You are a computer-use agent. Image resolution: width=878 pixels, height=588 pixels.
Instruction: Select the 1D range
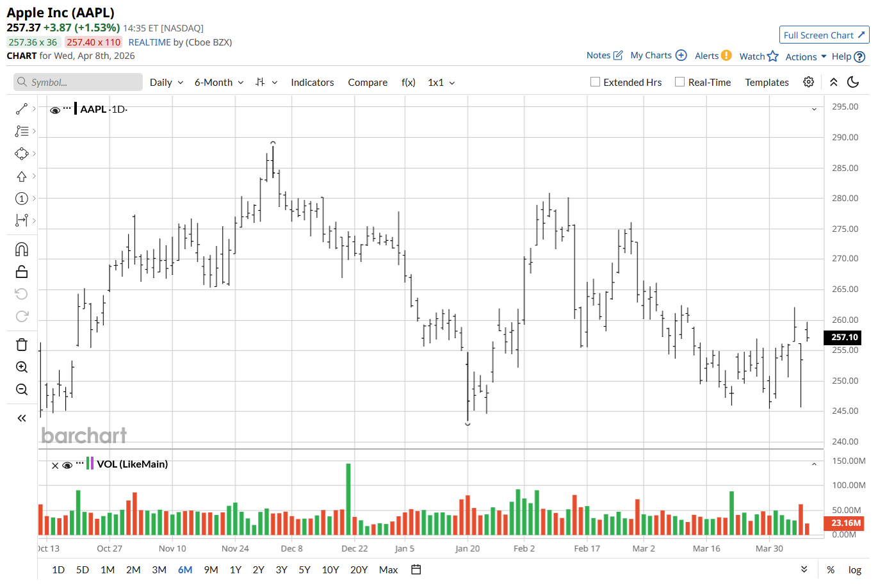58,569
